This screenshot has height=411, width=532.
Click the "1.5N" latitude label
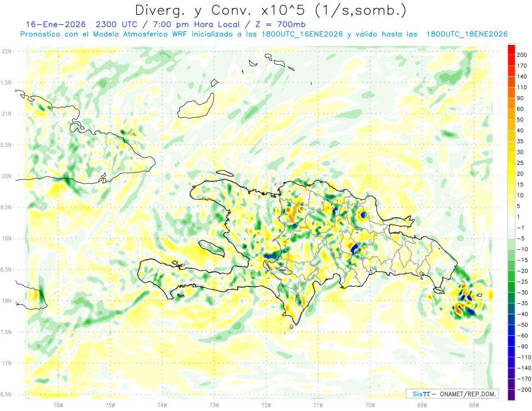(x=7, y=83)
